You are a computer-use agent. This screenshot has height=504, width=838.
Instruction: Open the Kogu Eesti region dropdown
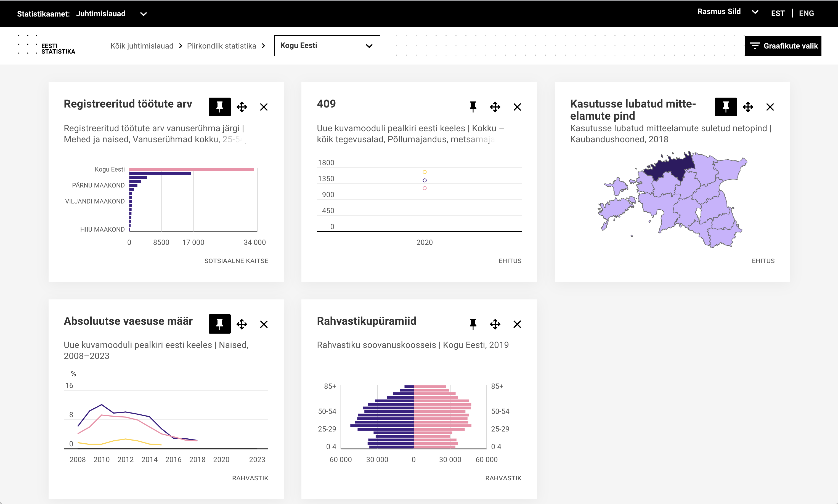327,46
